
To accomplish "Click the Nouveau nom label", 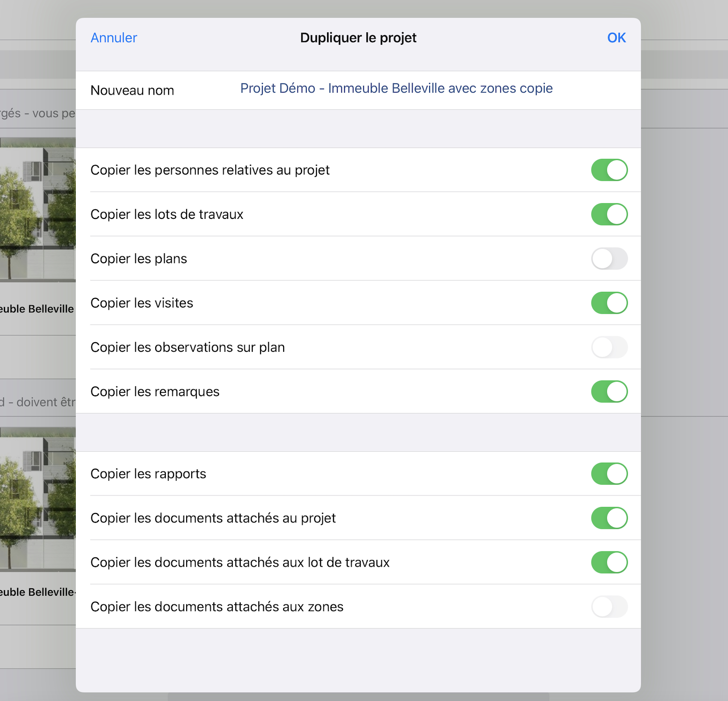I will (x=132, y=91).
